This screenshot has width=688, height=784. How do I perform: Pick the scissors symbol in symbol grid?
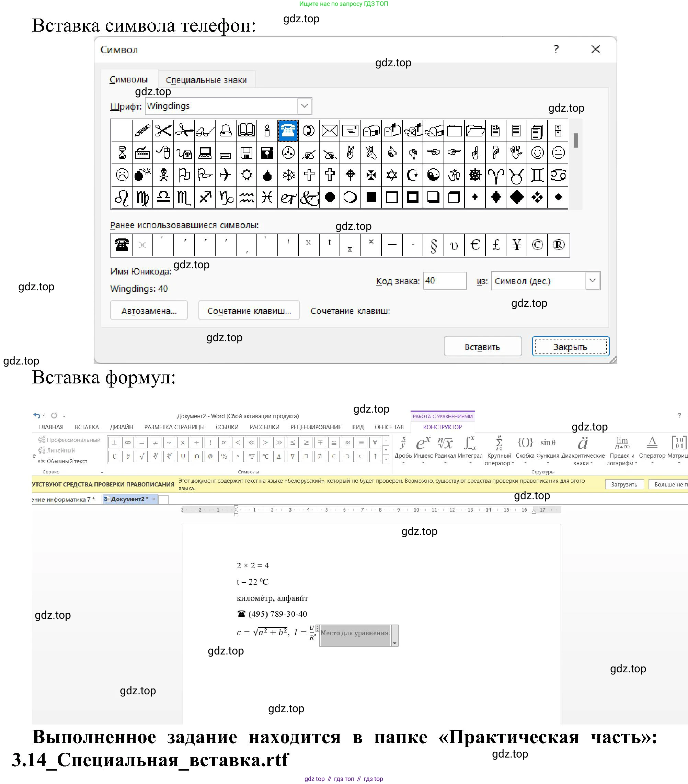163,131
